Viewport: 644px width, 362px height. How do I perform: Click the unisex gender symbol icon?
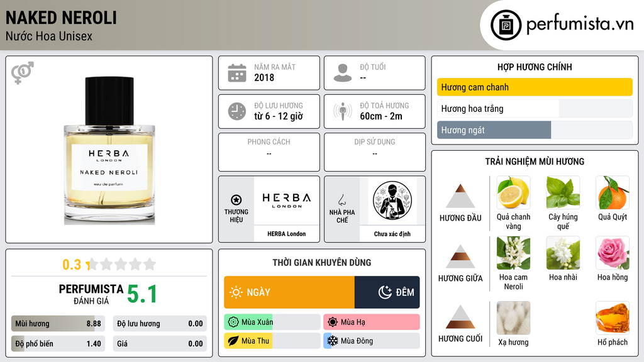click(x=22, y=73)
